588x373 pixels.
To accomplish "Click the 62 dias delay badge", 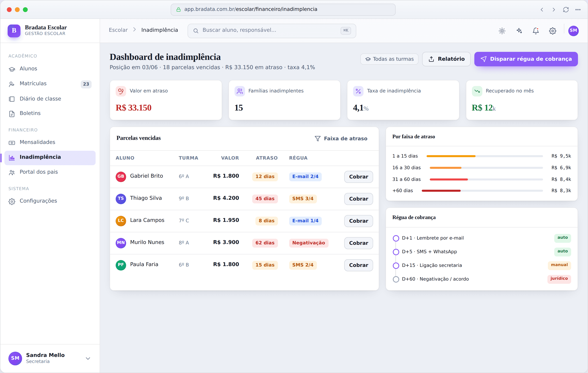I will coord(265,243).
